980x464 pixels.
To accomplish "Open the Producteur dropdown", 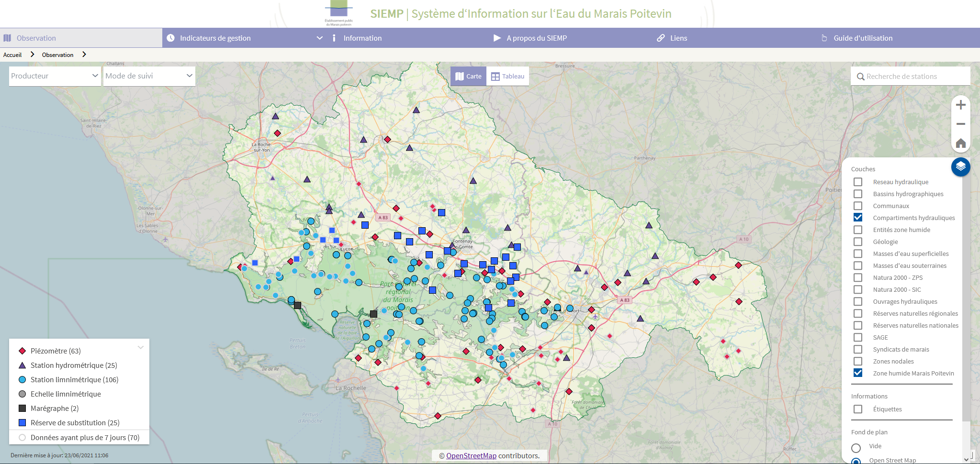I will point(55,76).
